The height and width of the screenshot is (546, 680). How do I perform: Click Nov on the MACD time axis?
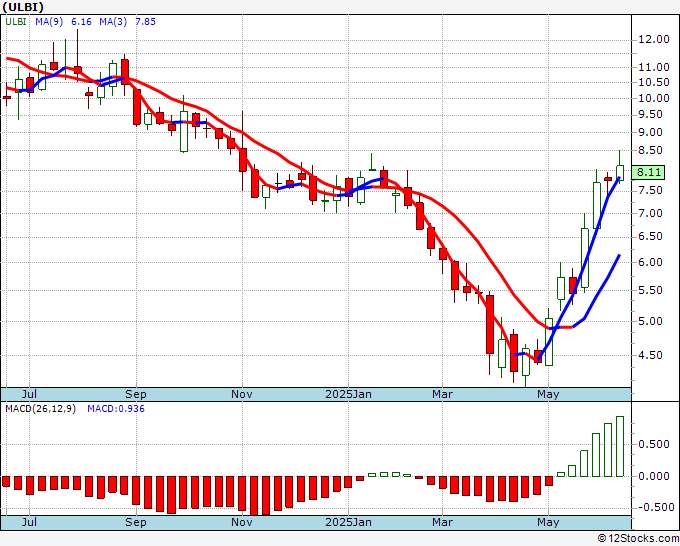point(242,522)
